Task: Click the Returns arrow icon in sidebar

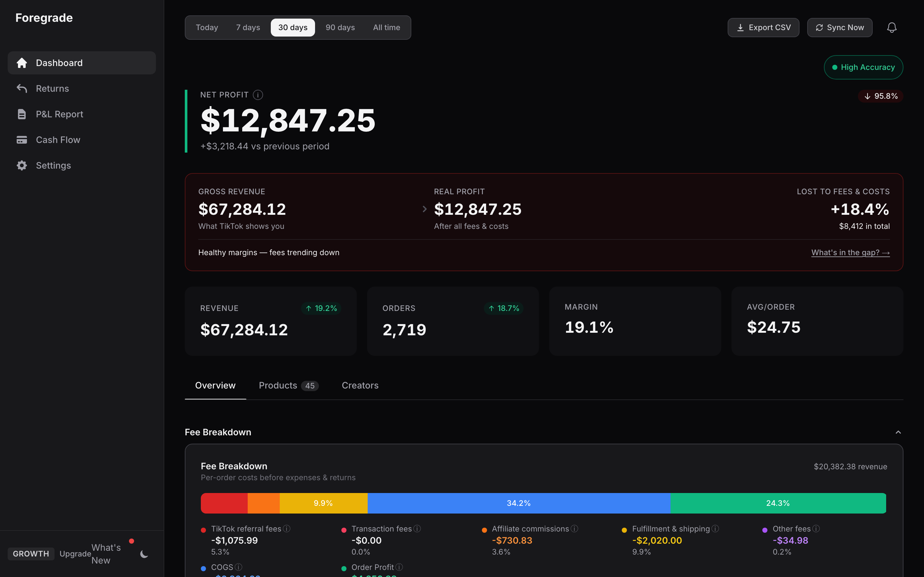Action: pos(22,88)
